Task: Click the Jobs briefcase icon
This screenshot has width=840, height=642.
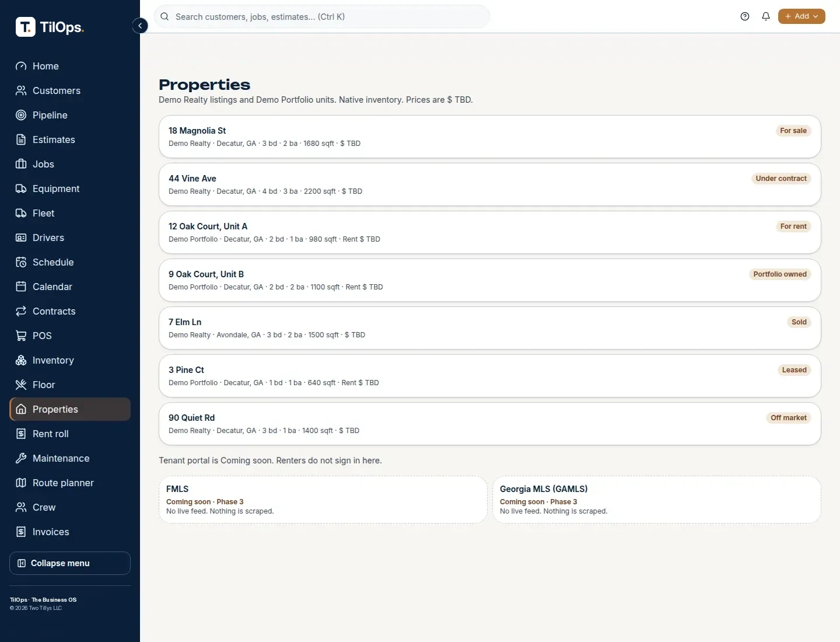Action: pyautogui.click(x=21, y=164)
